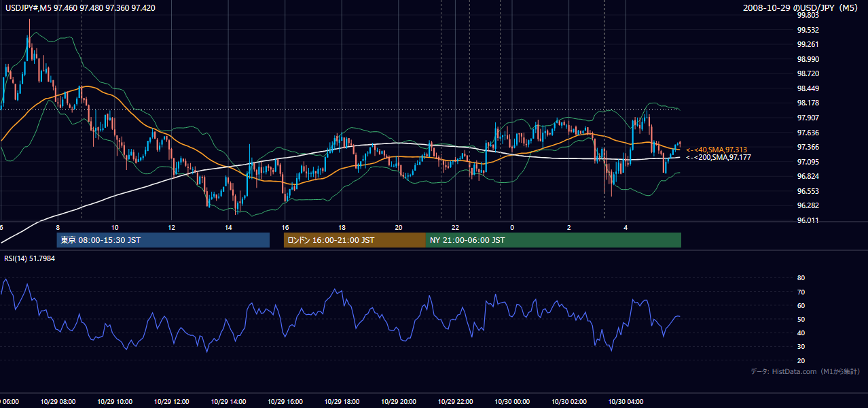
Task: Click the price axis value 97.636
Action: pos(808,133)
